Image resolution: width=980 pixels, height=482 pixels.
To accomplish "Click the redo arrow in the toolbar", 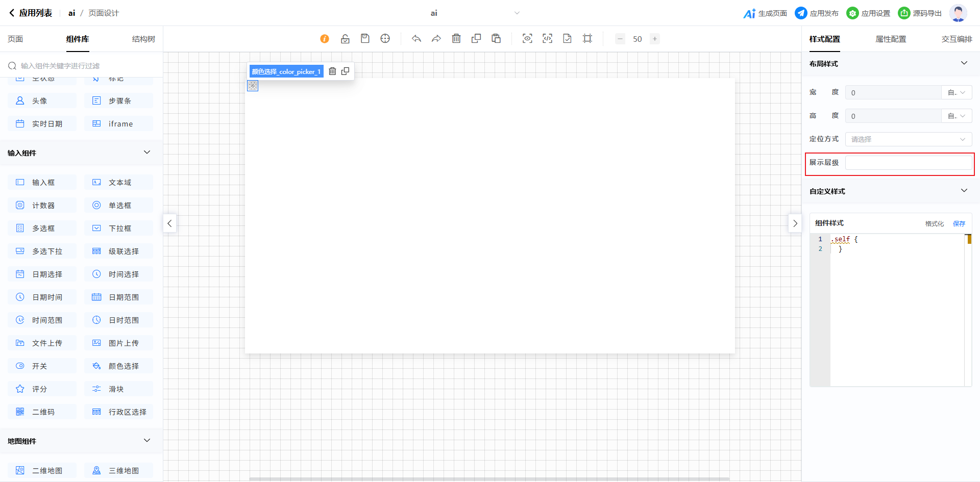I will point(436,39).
